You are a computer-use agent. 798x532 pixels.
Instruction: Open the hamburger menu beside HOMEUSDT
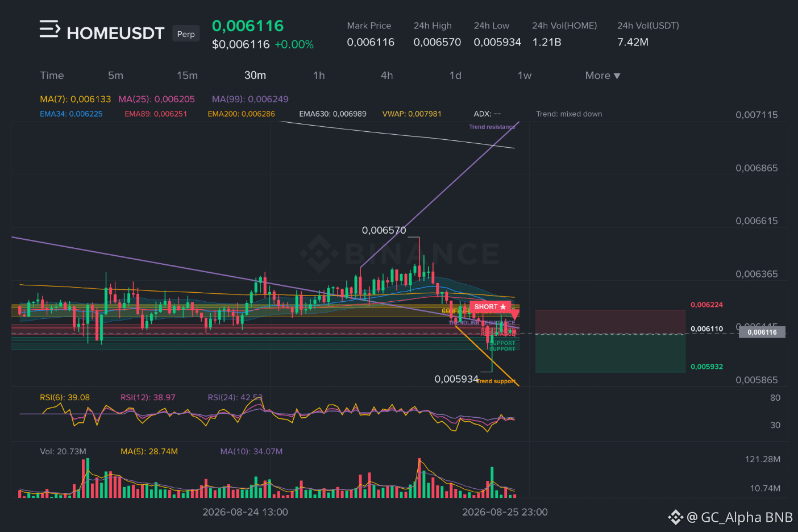[x=49, y=29]
